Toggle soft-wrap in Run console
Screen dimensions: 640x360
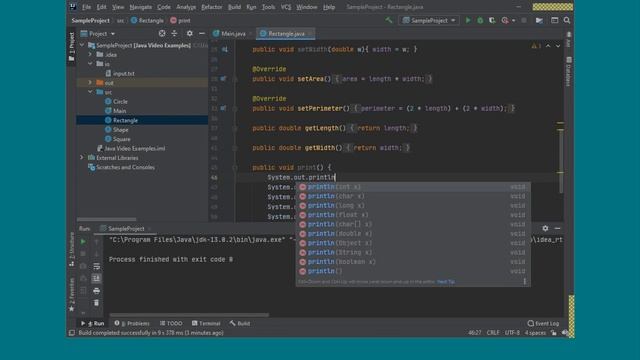[96, 266]
